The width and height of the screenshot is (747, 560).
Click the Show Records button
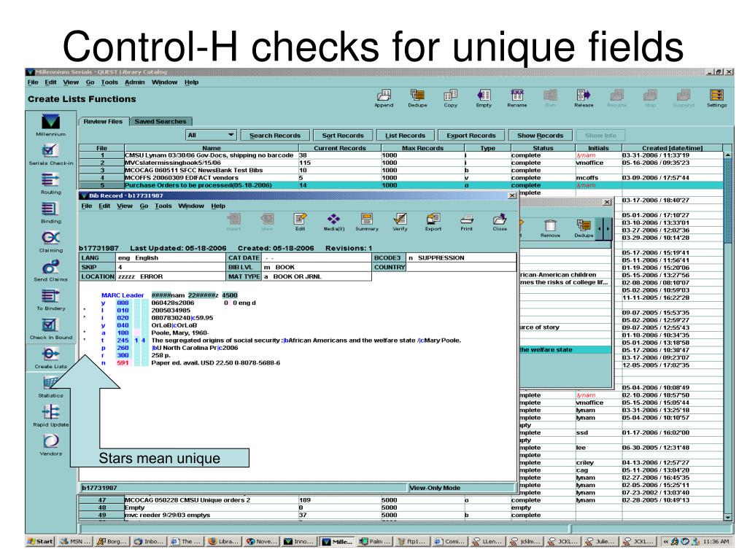click(x=541, y=135)
